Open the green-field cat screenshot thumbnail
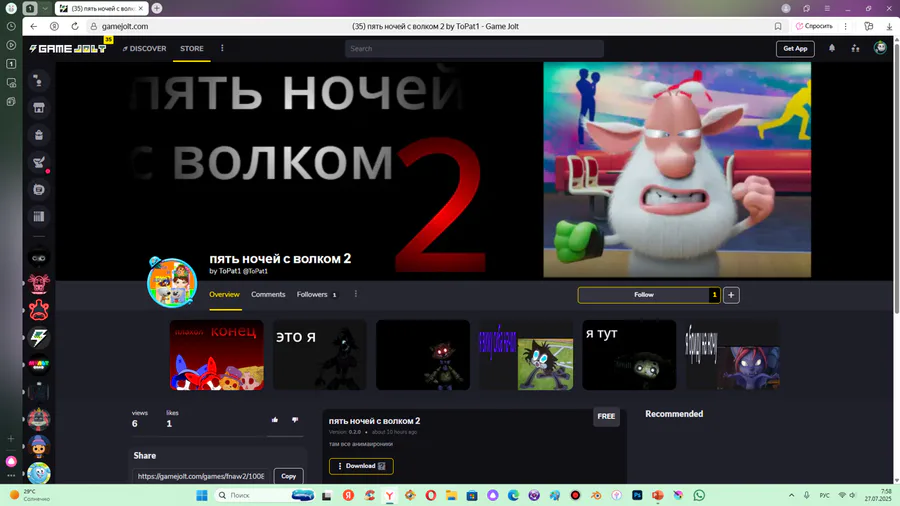 pos(526,355)
